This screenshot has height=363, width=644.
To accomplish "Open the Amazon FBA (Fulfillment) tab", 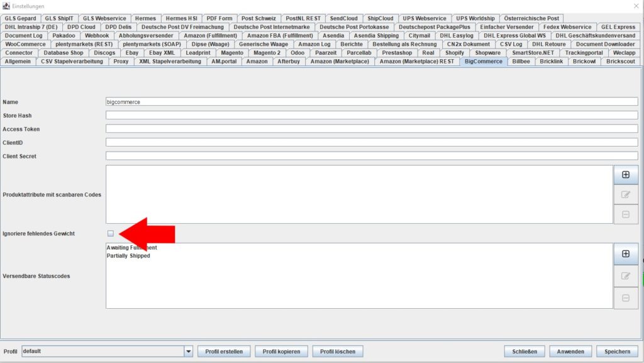I will (x=280, y=35).
